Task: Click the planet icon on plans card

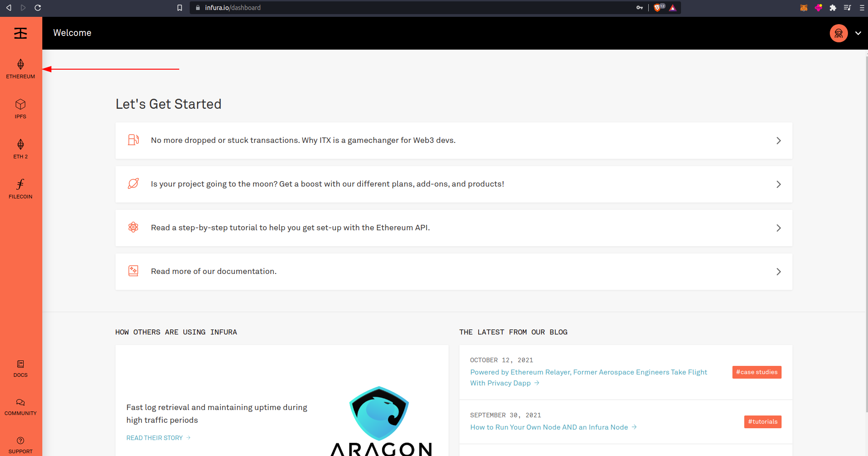Action: 133,183
